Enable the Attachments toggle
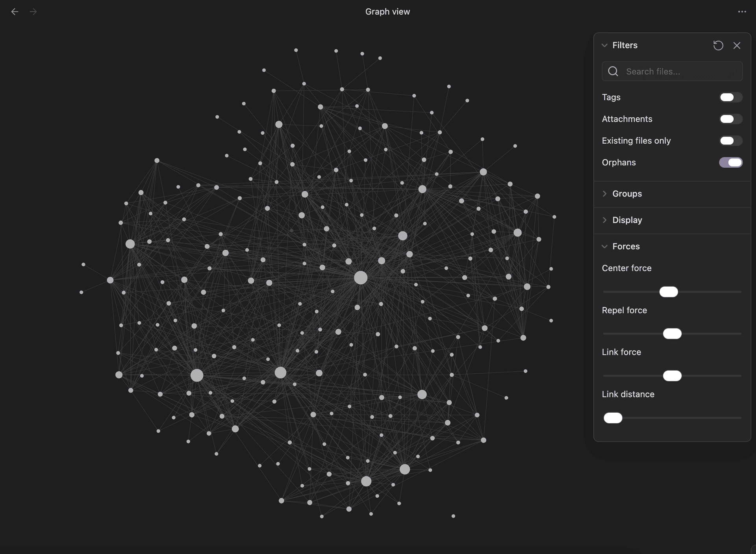 coord(730,119)
